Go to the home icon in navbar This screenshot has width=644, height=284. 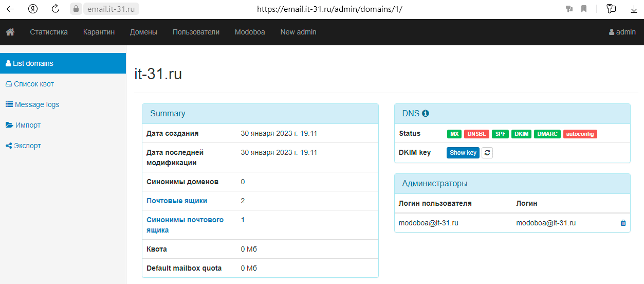(10, 32)
